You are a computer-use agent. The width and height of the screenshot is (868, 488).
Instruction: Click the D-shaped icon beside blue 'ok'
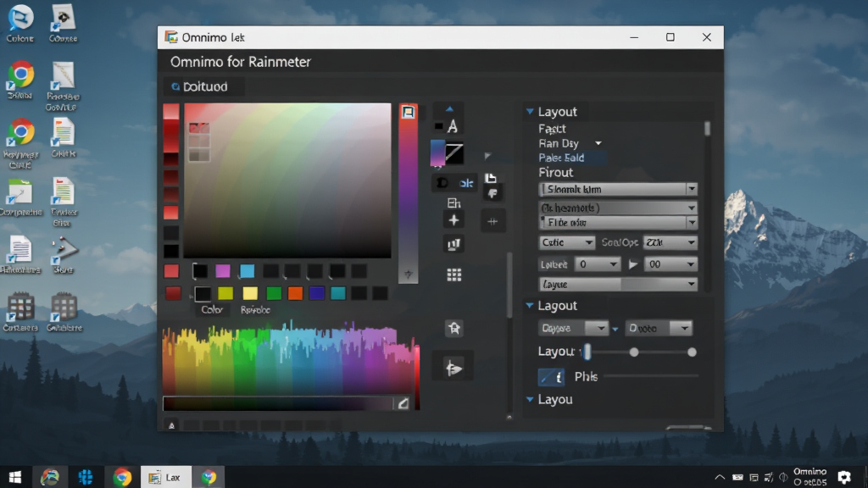coord(442,183)
